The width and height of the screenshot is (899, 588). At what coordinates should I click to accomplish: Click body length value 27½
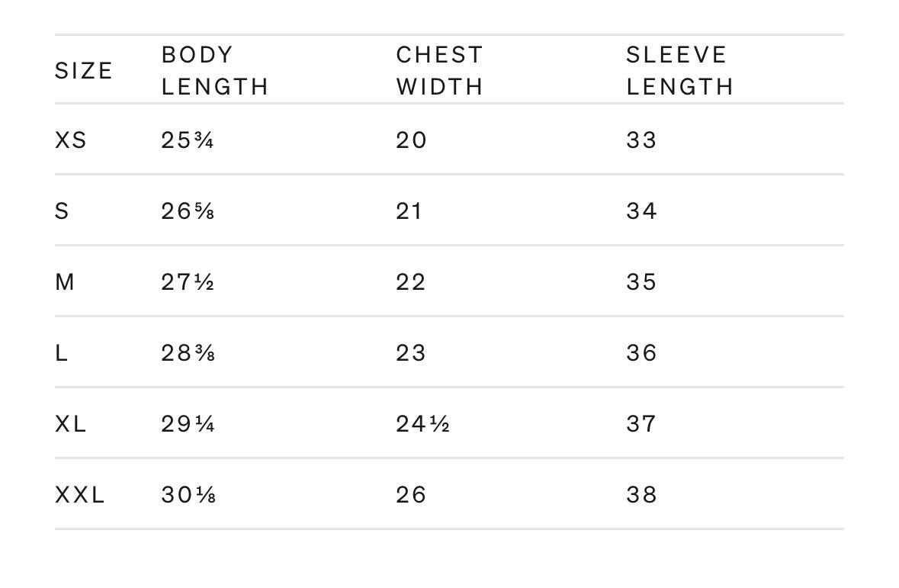(188, 281)
